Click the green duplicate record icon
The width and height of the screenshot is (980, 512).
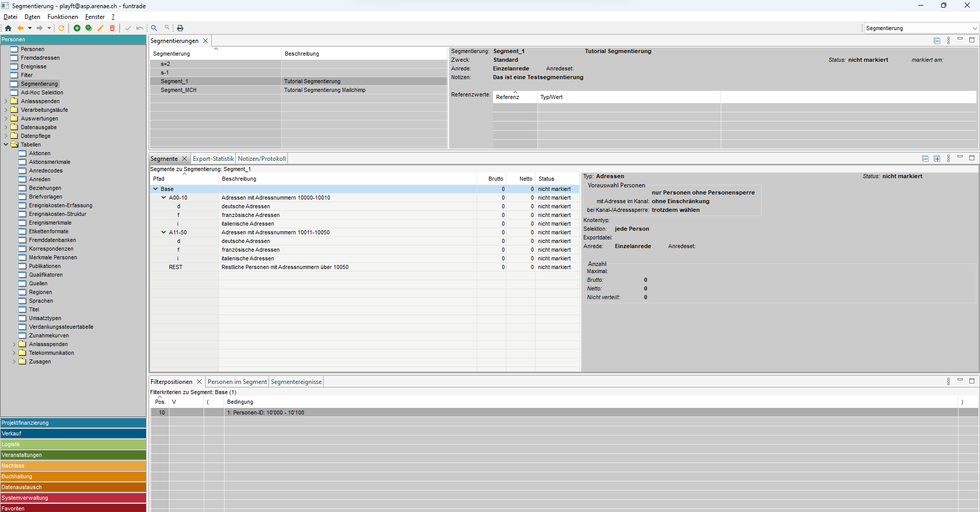click(89, 28)
